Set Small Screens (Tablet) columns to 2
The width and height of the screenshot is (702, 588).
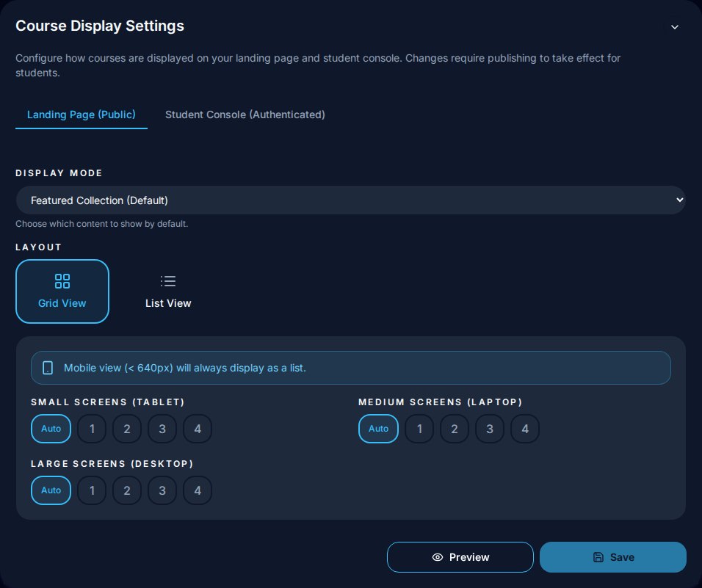(127, 429)
